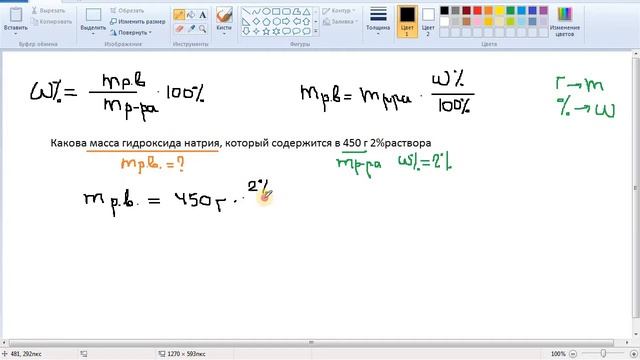Screen dimensions: 640x360
Task: Pick the black color swatch
Action: pos(444,11)
